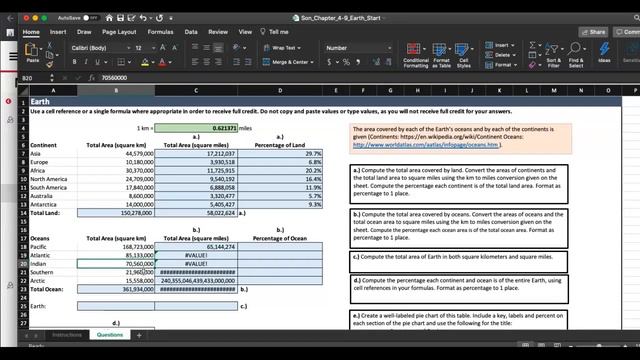Open Conditional Formatting
This screenshot has width=640, height=360.
coord(416,55)
